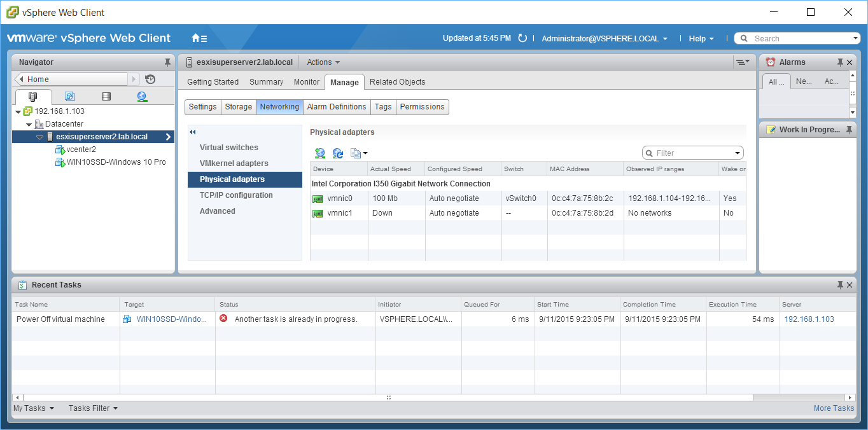
Task: Switch to the Networking inventory globe icon in Navigator
Action: pos(142,97)
